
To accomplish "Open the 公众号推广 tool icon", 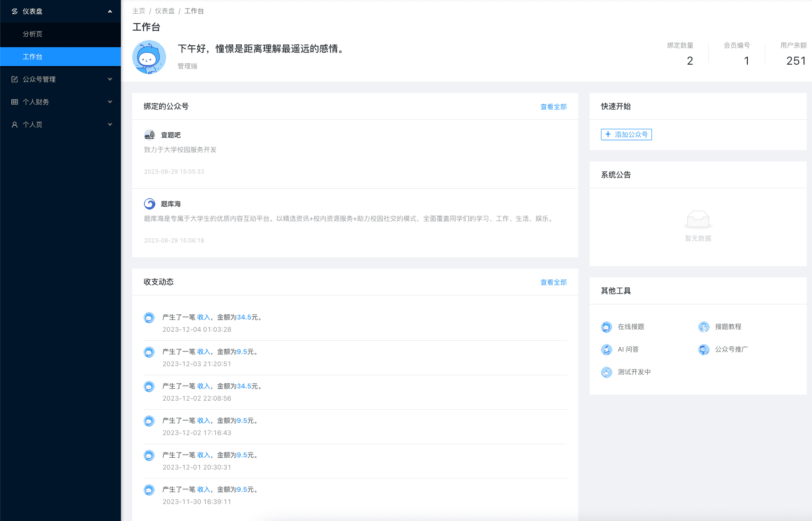I will tap(704, 349).
